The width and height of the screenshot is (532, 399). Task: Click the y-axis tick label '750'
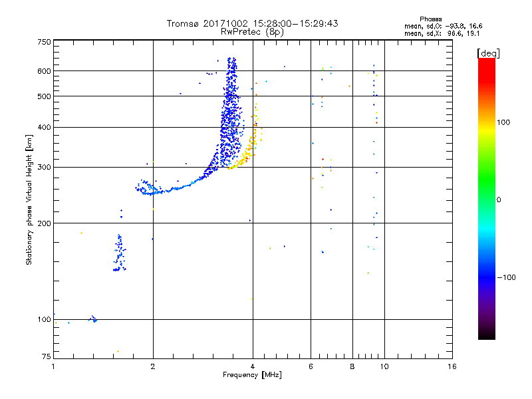click(x=44, y=42)
